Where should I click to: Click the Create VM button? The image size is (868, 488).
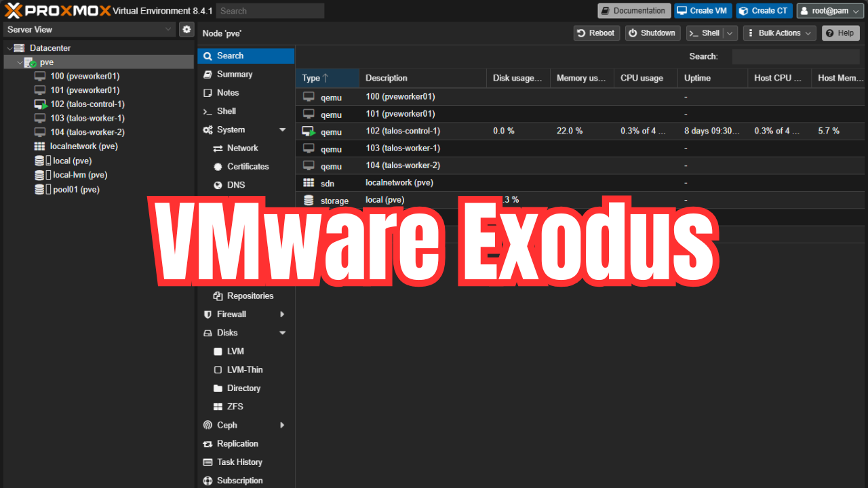pyautogui.click(x=703, y=11)
